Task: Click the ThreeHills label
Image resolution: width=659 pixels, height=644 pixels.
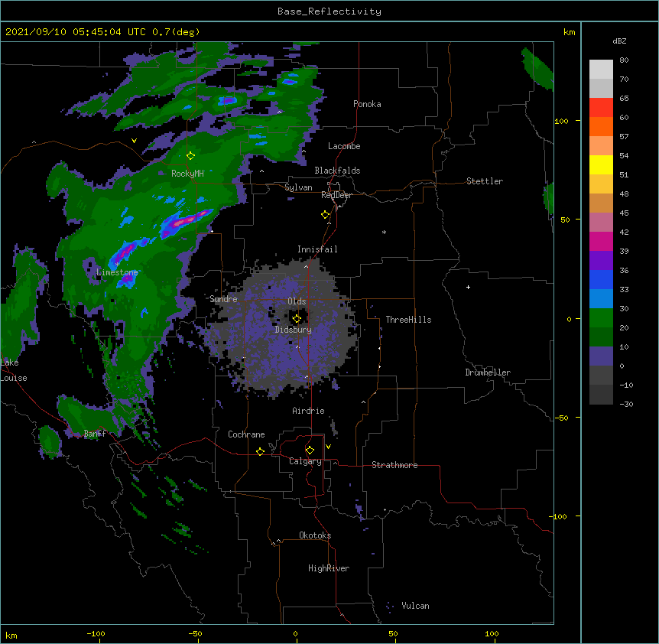Action: (408, 320)
